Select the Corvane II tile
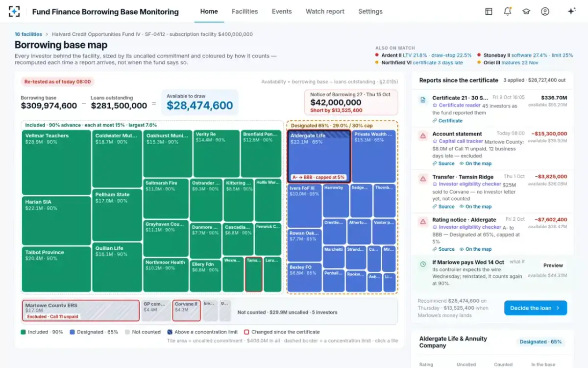Screen dimensions: 588x368 pyautogui.click(x=186, y=311)
